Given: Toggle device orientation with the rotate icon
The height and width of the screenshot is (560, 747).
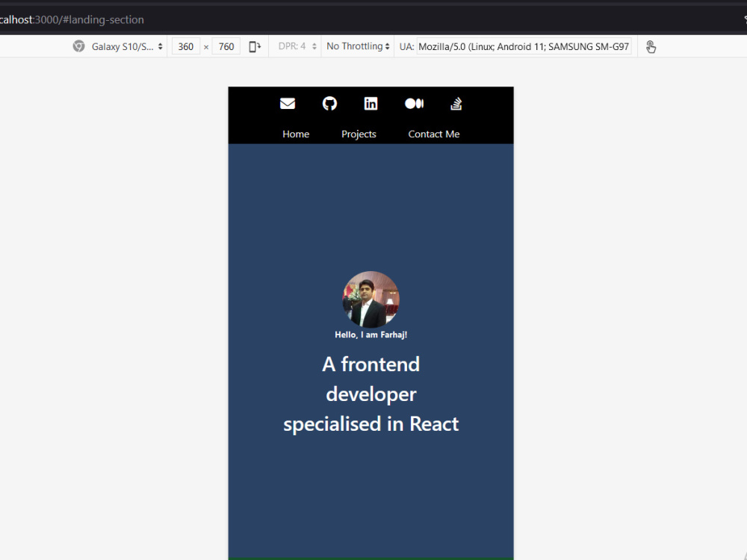Looking at the screenshot, I should point(255,46).
